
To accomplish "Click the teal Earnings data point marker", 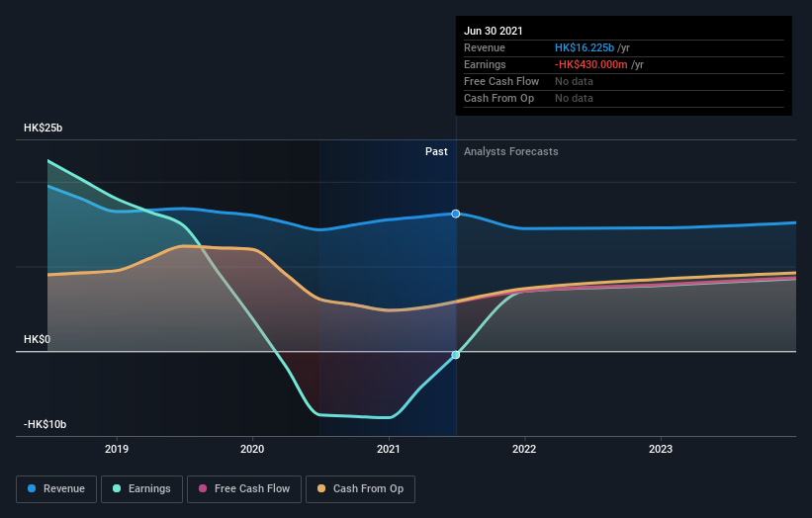I will click(456, 355).
